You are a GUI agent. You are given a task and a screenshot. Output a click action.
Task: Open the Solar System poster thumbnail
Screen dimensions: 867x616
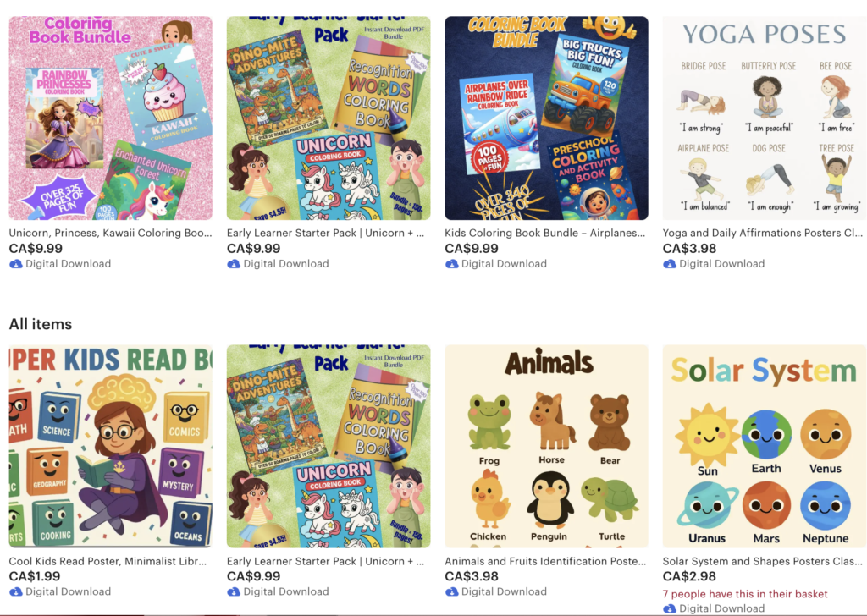pos(765,447)
